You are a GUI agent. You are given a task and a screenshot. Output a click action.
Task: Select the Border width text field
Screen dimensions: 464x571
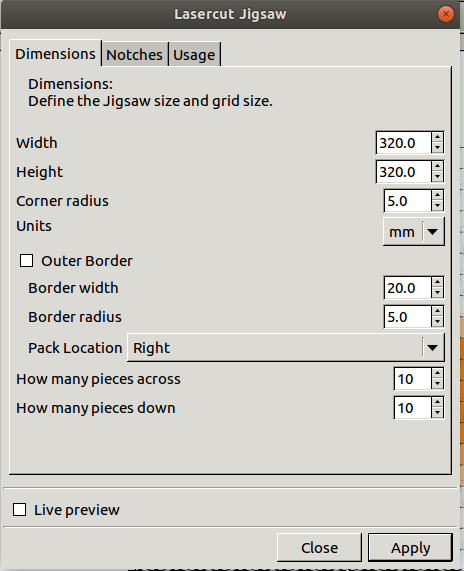pyautogui.click(x=408, y=288)
